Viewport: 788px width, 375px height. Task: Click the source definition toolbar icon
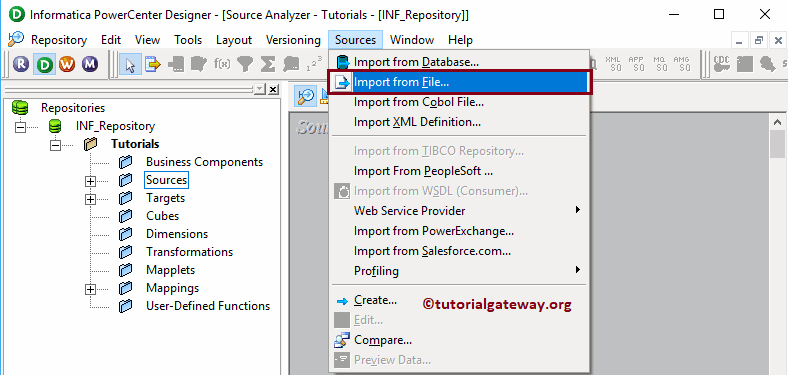coord(153,64)
